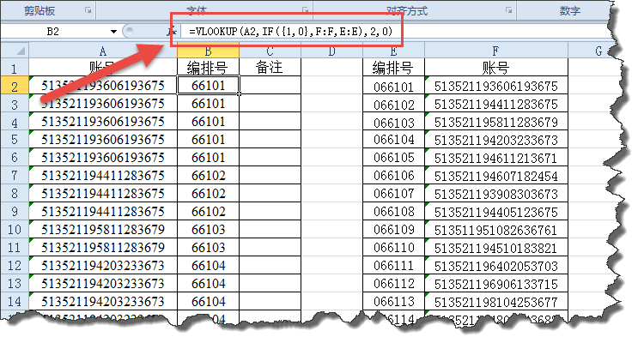This screenshot has height=349, width=644.
Task: Click the Name Box showing B2
Action: click(53, 32)
